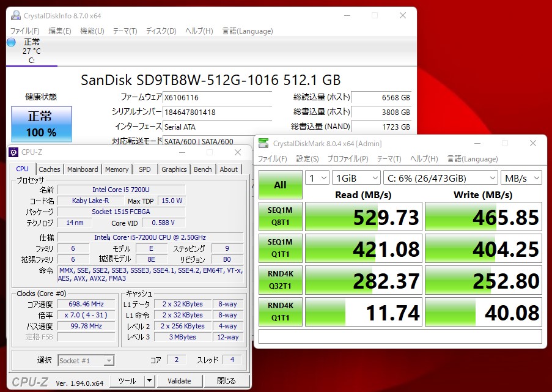Image resolution: width=552 pixels, height=392 pixels.
Task: Click the 閉じる button in CPU-Z
Action: [x=226, y=381]
